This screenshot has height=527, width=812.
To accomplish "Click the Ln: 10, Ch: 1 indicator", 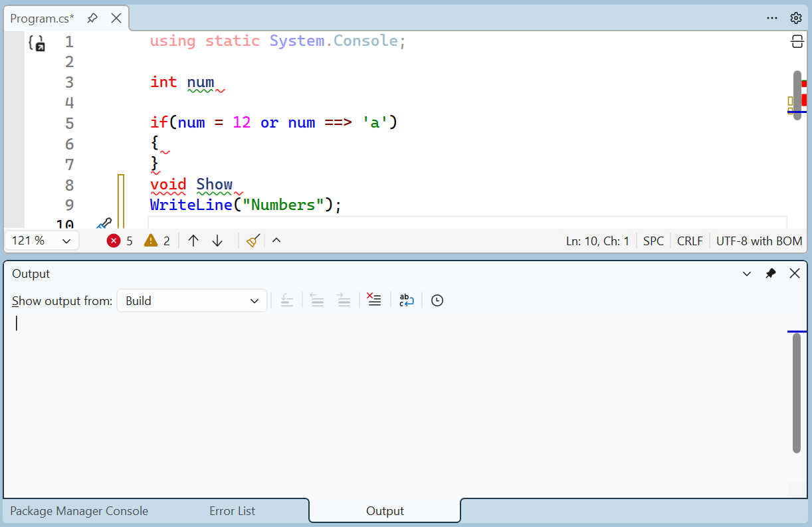I will [597, 241].
